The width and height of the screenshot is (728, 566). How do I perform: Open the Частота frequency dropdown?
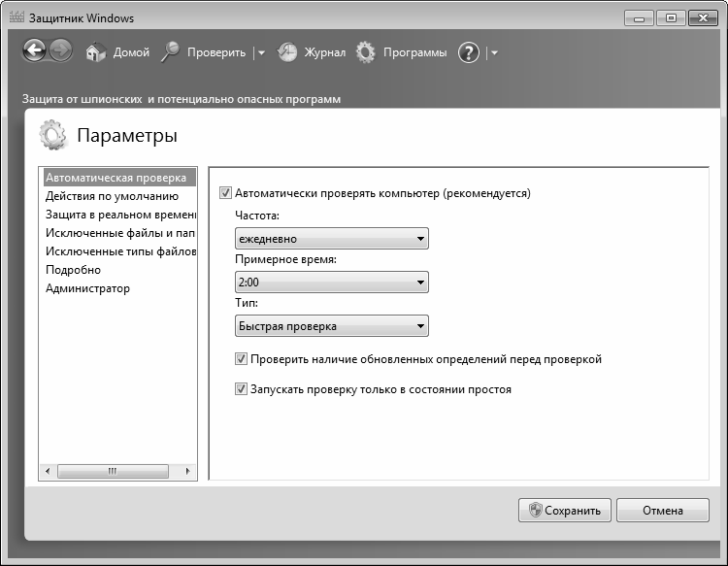pos(331,239)
